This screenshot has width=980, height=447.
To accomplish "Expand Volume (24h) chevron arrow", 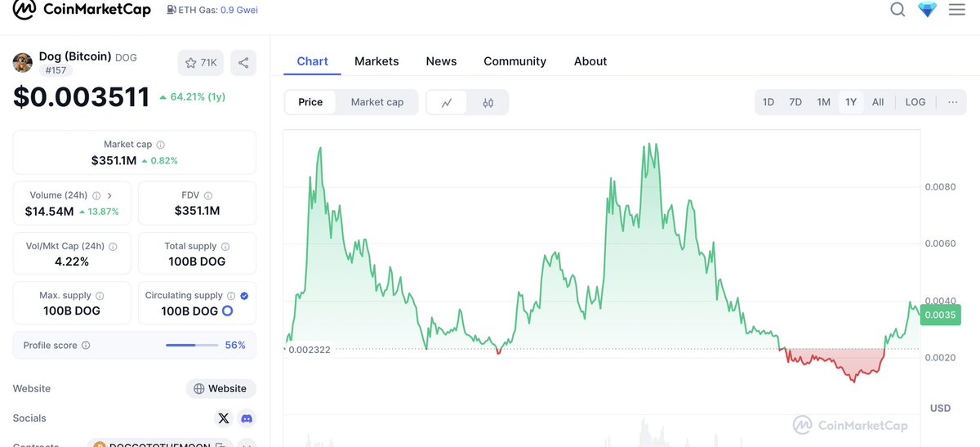I will point(109,195).
